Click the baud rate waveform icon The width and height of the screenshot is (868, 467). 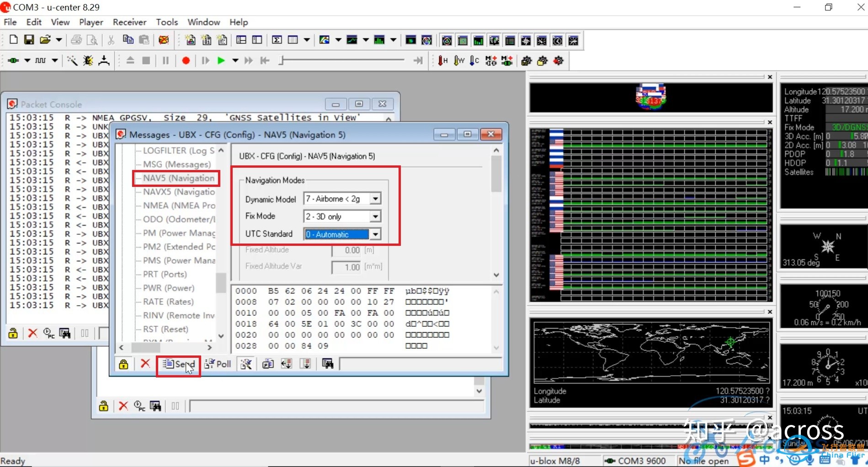click(x=41, y=60)
